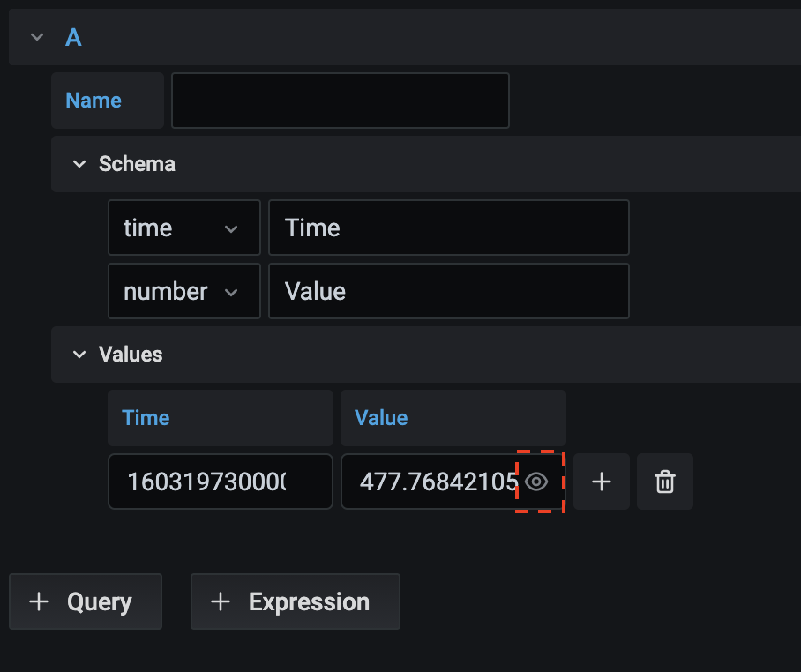The width and height of the screenshot is (801, 672).
Task: Edit the Value schema field name
Action: click(x=448, y=291)
